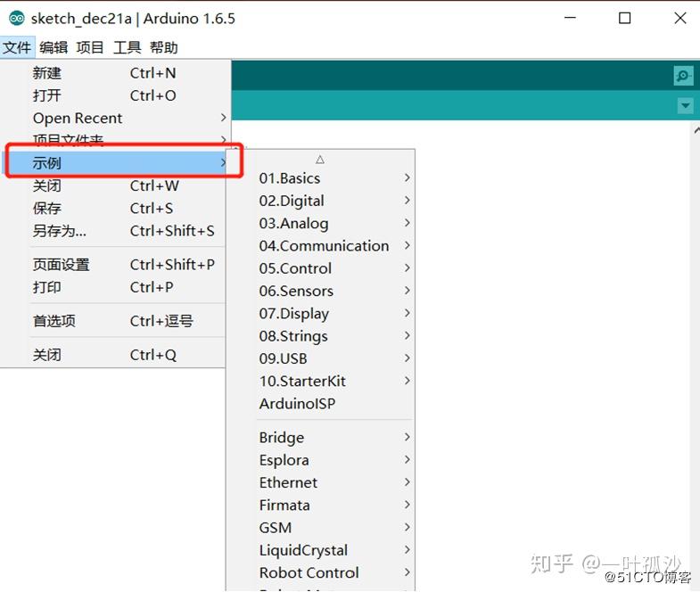Choose 关闭 Ctrl+W entry

[x=114, y=185]
